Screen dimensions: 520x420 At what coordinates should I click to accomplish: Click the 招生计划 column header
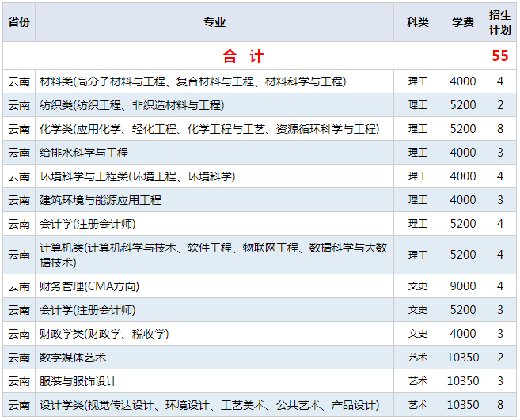[x=500, y=22]
